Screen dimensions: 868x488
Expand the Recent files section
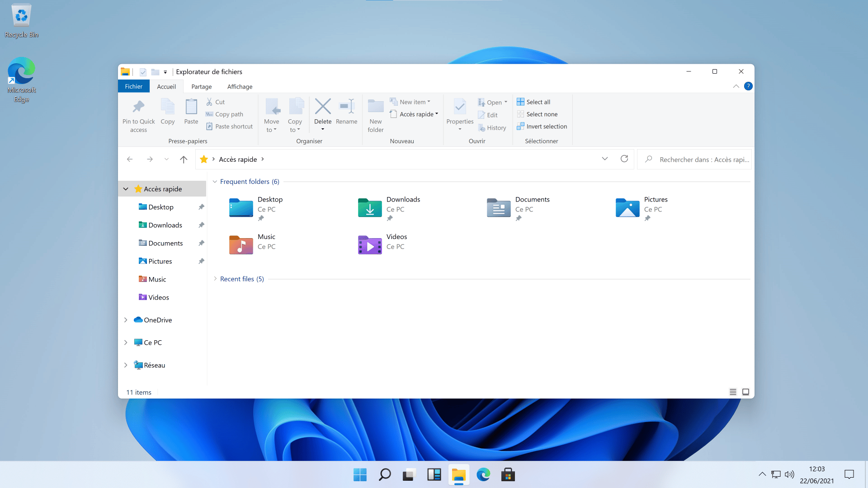215,279
